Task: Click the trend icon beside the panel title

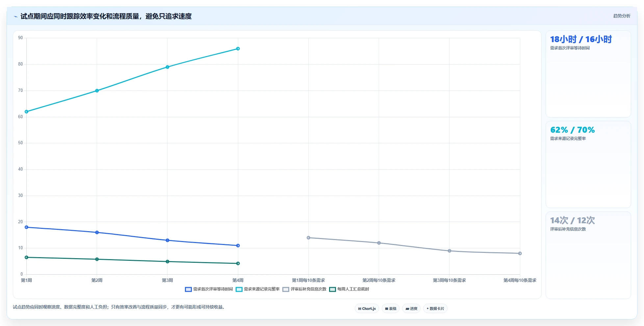Action: pos(15,16)
